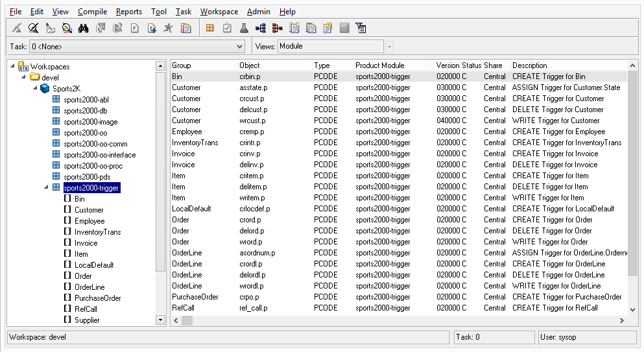Open the Workspace menu
The width and height of the screenshot is (644, 352).
point(219,12)
